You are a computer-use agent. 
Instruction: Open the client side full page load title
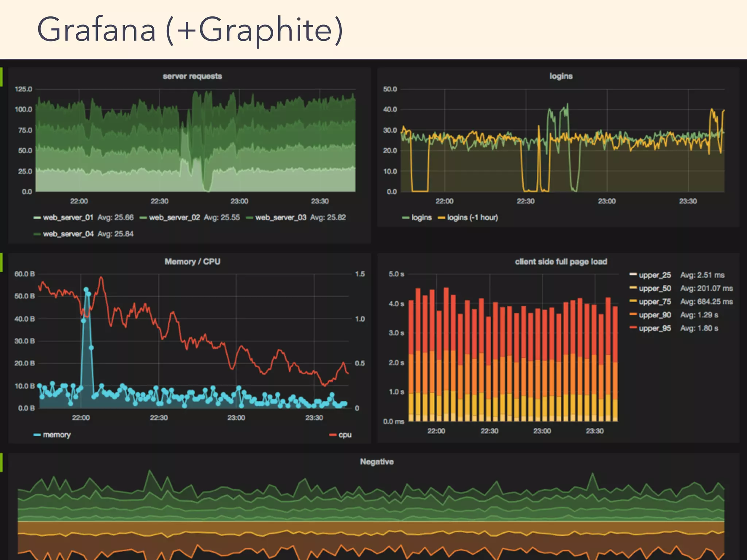coord(561,261)
